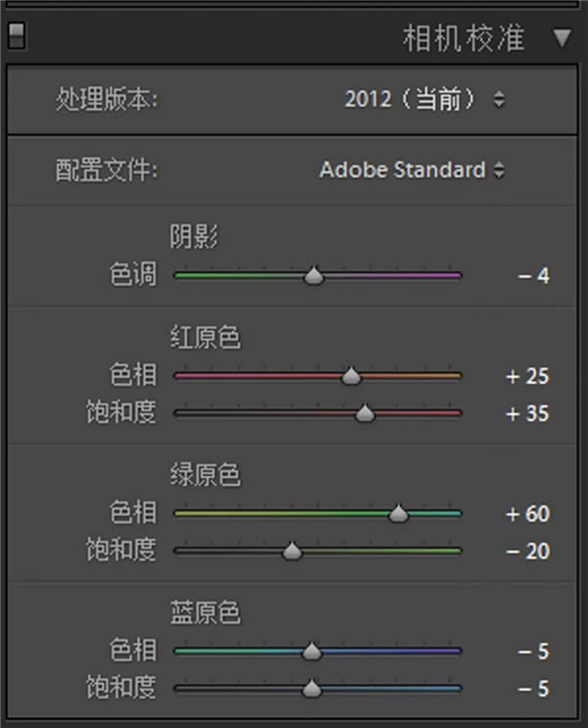Click the 蓝原色 饱和度 slider handle

(312, 689)
